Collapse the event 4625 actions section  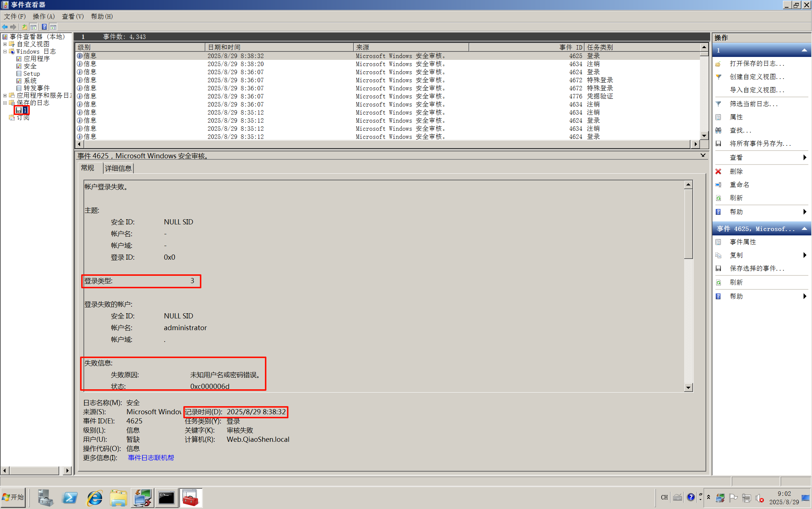[x=804, y=229]
